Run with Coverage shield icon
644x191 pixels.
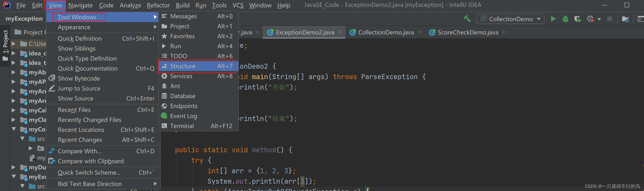[x=578, y=19]
